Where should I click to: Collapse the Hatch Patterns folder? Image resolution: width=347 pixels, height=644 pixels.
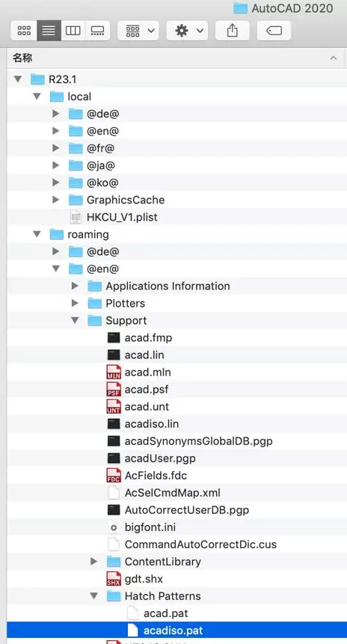(94, 596)
